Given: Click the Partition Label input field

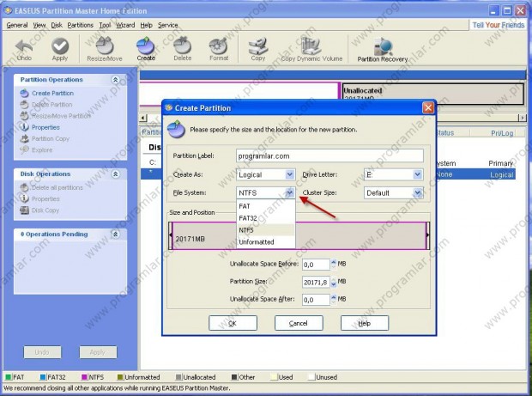Looking at the screenshot, I should point(329,155).
